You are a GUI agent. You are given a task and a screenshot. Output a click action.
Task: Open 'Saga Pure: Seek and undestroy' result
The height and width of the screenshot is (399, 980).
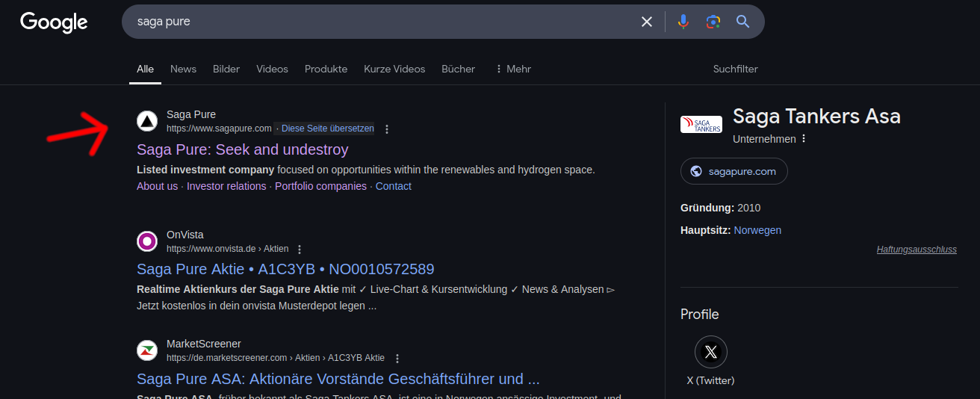click(243, 149)
